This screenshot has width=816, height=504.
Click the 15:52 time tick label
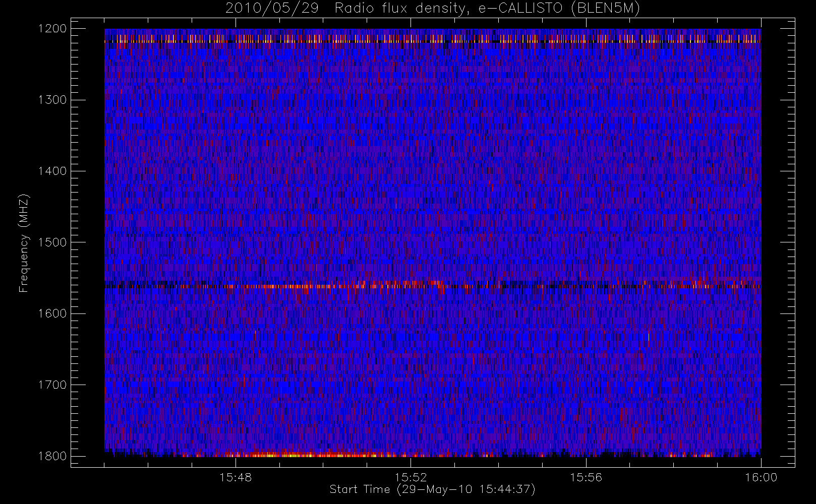point(411,477)
